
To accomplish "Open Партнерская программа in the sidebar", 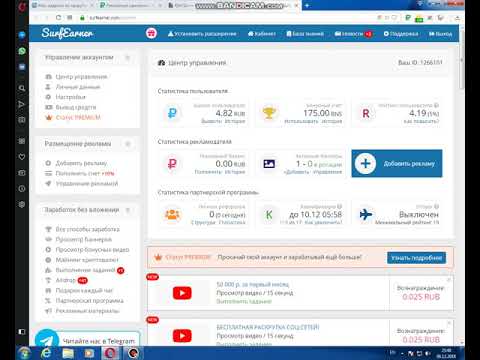I will (89, 301).
